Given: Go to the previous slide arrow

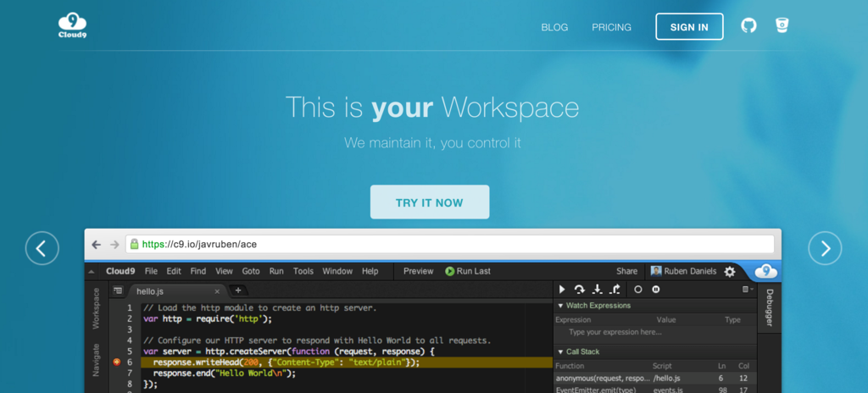Looking at the screenshot, I should tap(42, 248).
